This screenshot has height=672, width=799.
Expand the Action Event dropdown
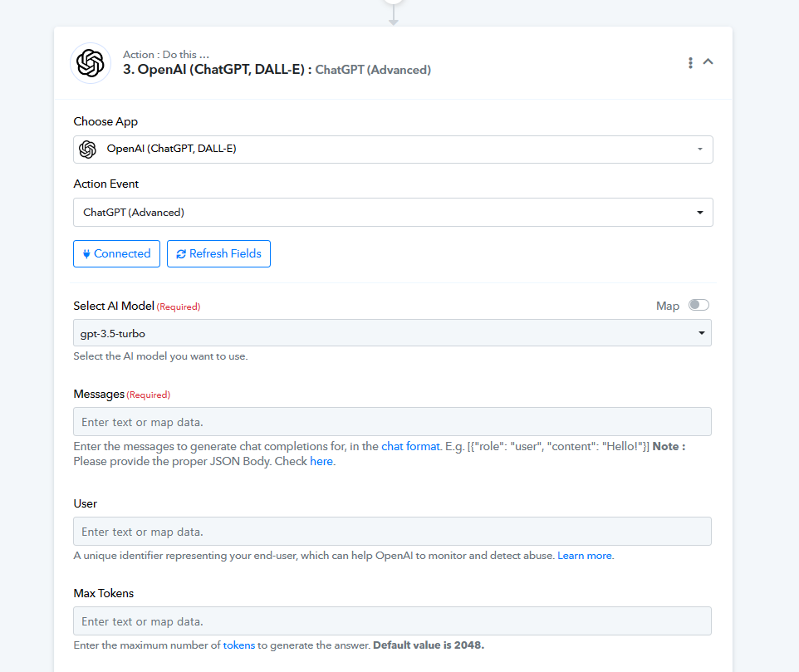pyautogui.click(x=393, y=212)
